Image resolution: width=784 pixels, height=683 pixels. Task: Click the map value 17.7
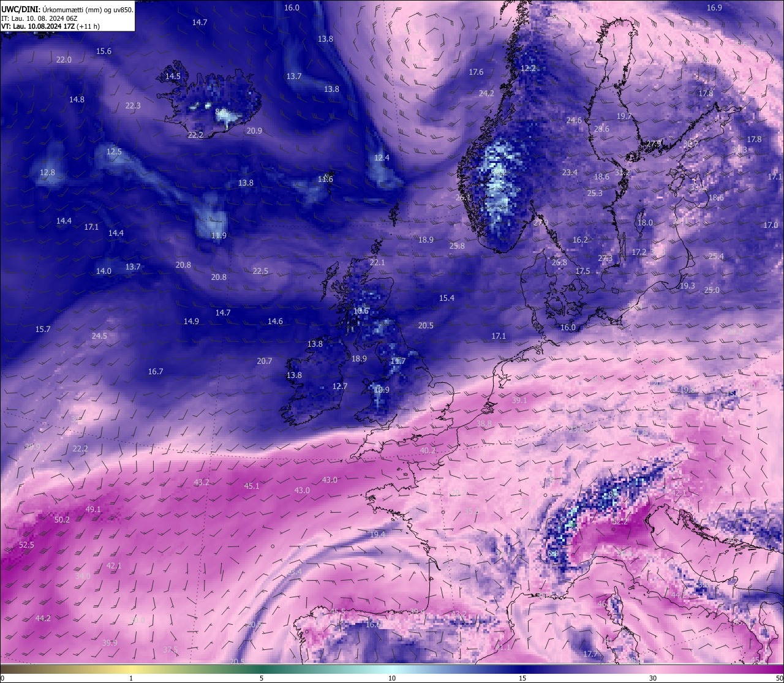(x=590, y=654)
